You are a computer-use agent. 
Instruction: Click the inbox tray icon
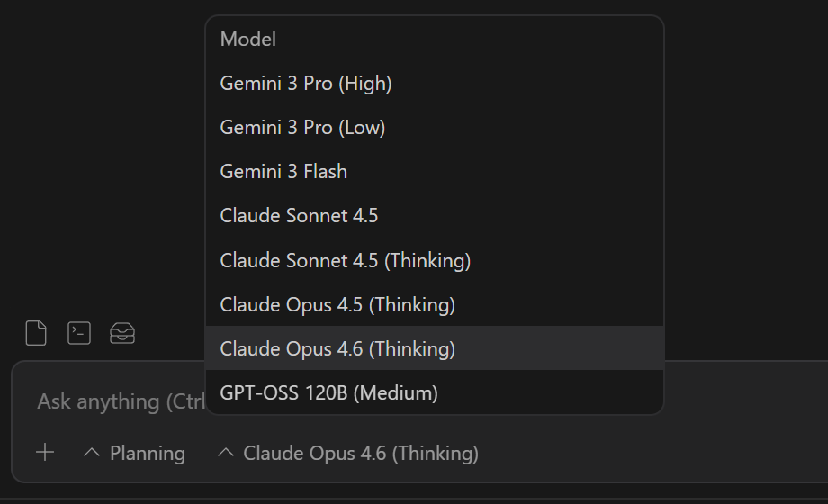[x=122, y=334]
